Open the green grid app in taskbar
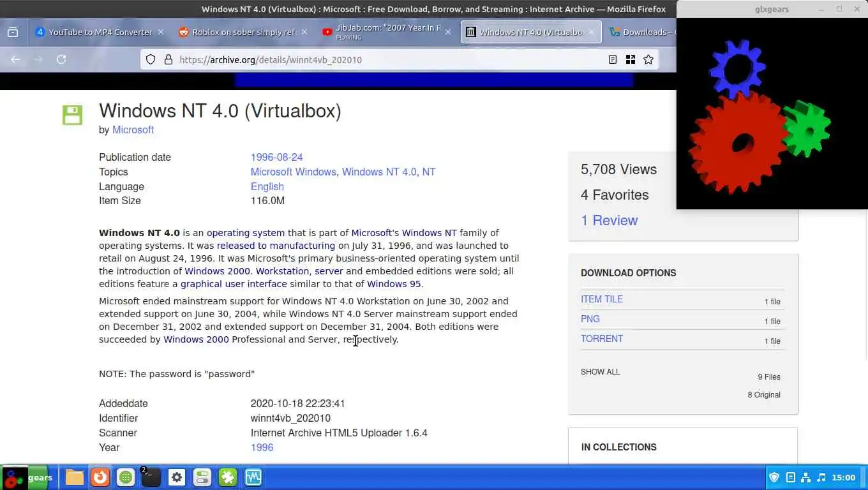The width and height of the screenshot is (868, 490). click(x=126, y=477)
